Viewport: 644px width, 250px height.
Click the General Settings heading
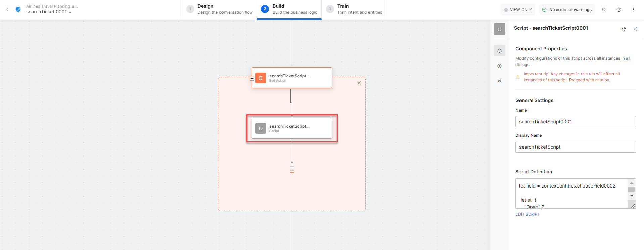534,100
